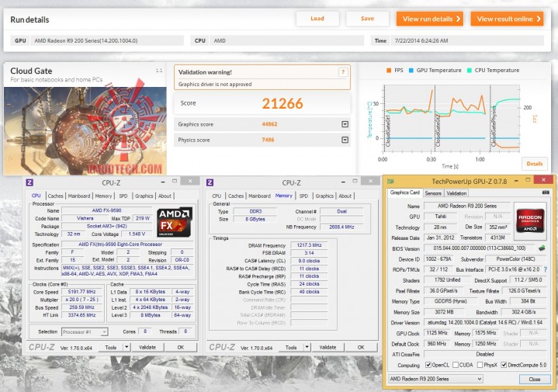Click the Close button in GPU-Z
The height and width of the screenshot is (392, 558).
point(534,379)
